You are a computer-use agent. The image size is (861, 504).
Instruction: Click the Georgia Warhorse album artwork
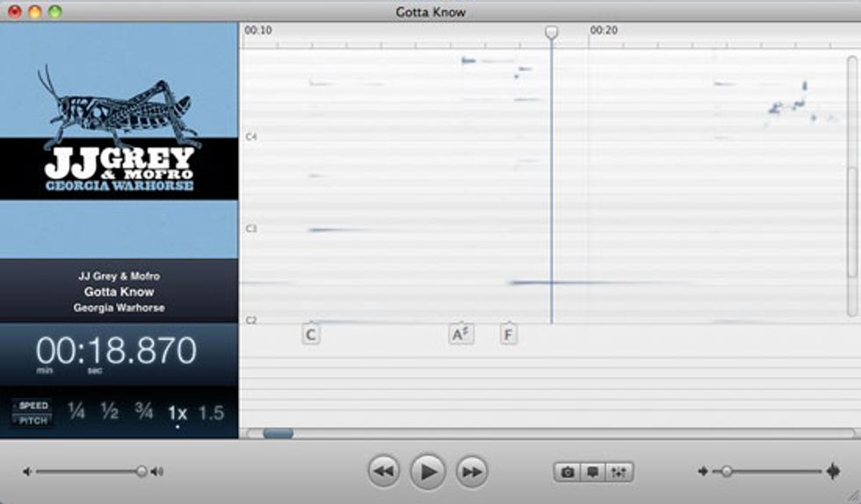click(119, 140)
